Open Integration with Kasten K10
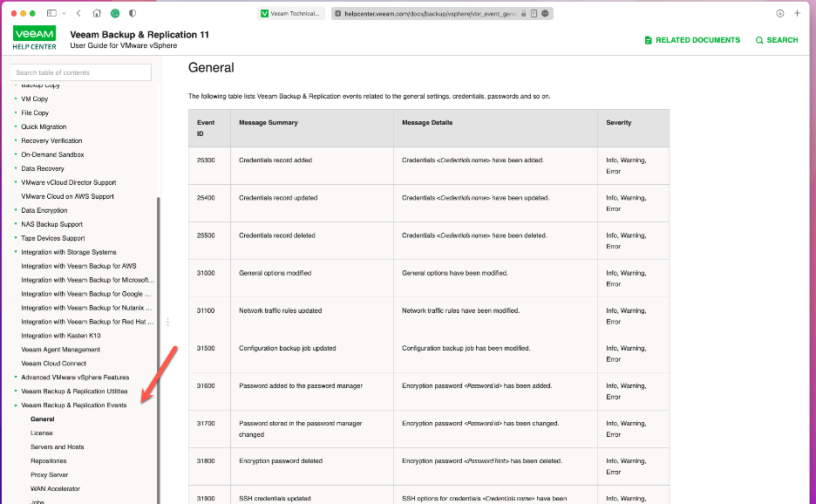The image size is (816, 504). click(61, 336)
